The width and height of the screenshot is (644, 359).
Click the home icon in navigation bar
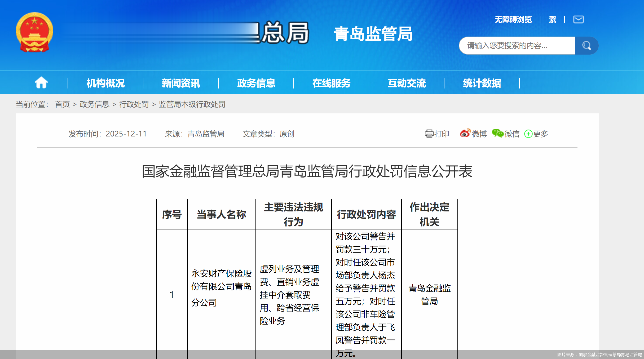tap(41, 83)
